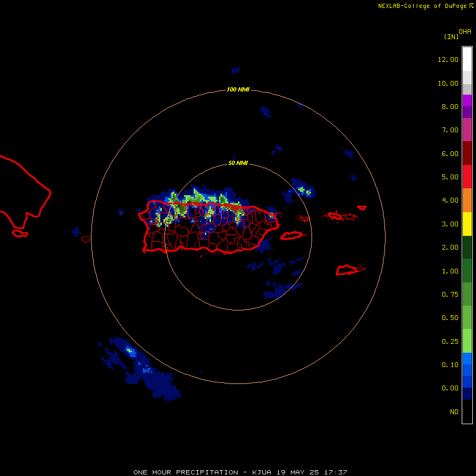Click the 0.75 legend value
This screenshot has width=476, height=476.
[x=450, y=295]
